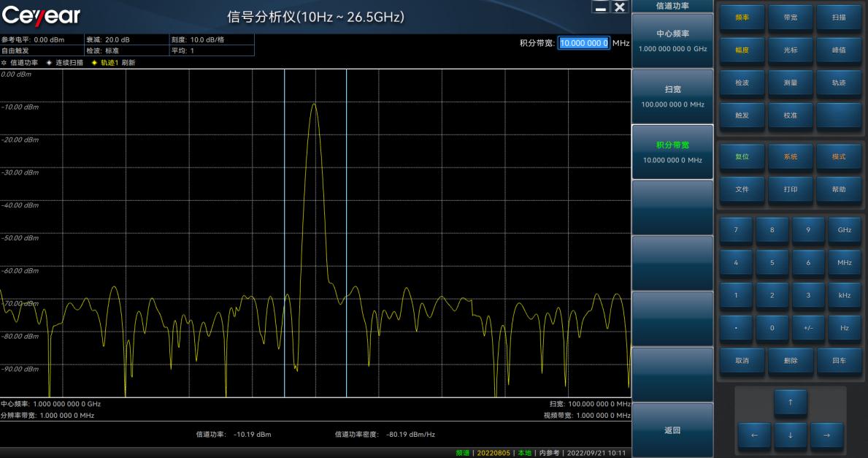Select the 积分带宽 softkey
Viewport: 868px width, 458px height.
pos(672,151)
